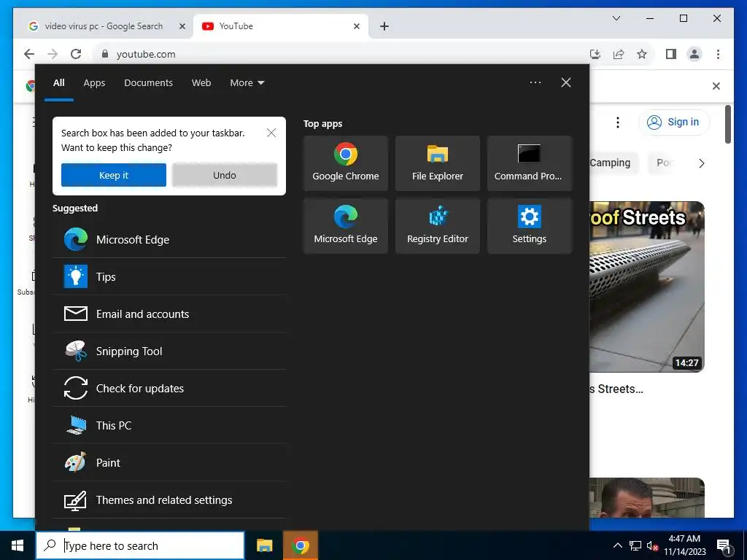
Task: Click Keep it button
Action: tap(113, 175)
